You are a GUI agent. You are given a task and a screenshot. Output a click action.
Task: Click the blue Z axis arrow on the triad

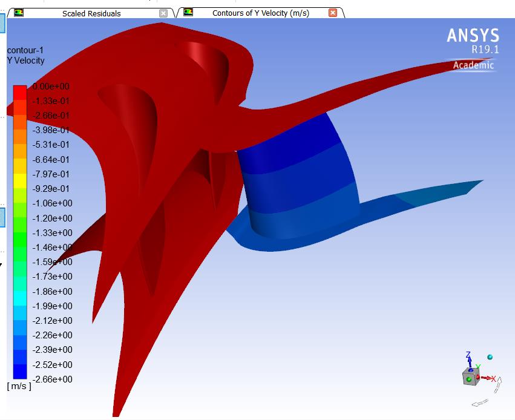pyautogui.click(x=470, y=360)
